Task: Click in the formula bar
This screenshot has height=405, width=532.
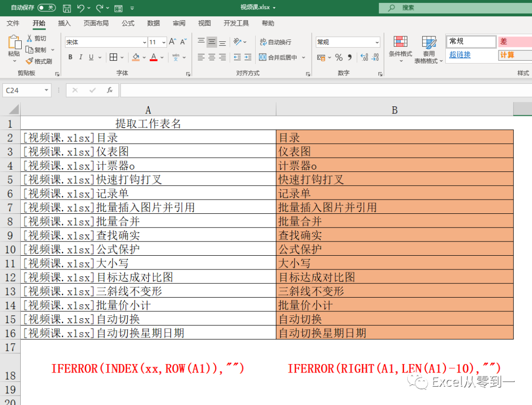Action: pyautogui.click(x=326, y=90)
